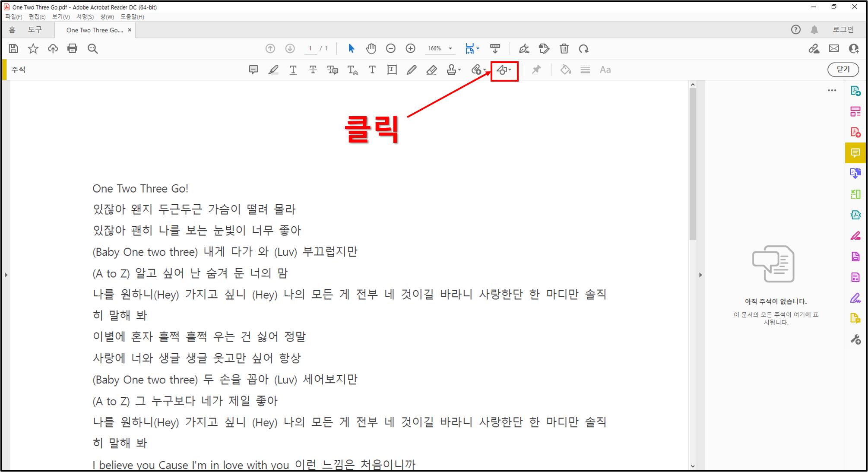Open the attach file dropdown
Screen dimensions: 868x472
(x=478, y=70)
